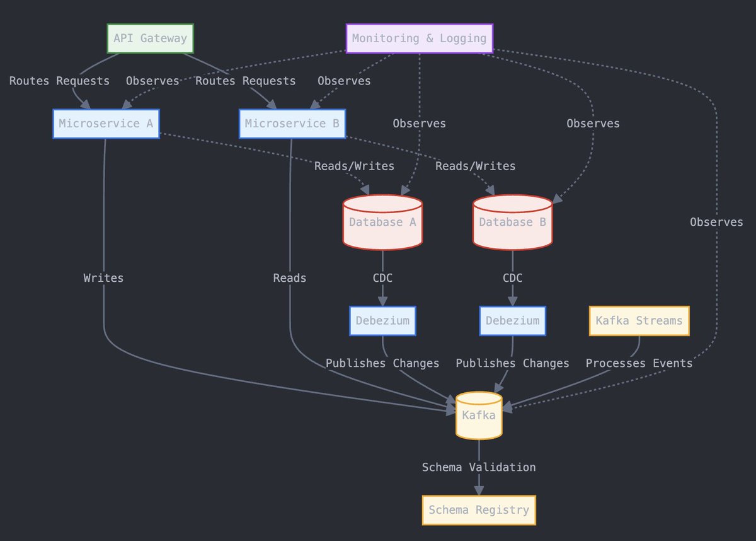Viewport: 756px width, 541px height.
Task: Click Observes label on the Kafka dotted line
Action: pos(716,222)
